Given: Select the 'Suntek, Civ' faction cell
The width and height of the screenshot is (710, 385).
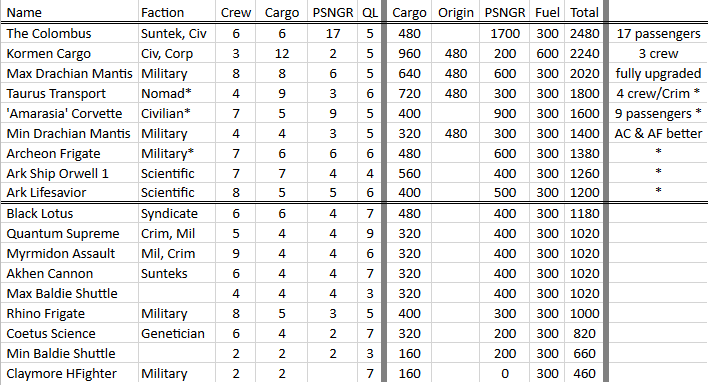Looking at the screenshot, I should [176, 34].
